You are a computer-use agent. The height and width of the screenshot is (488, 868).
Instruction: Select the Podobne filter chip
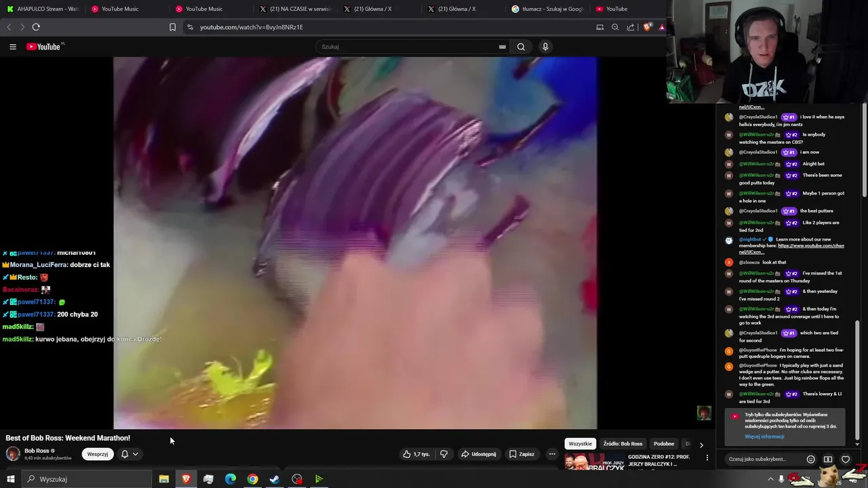tap(664, 444)
